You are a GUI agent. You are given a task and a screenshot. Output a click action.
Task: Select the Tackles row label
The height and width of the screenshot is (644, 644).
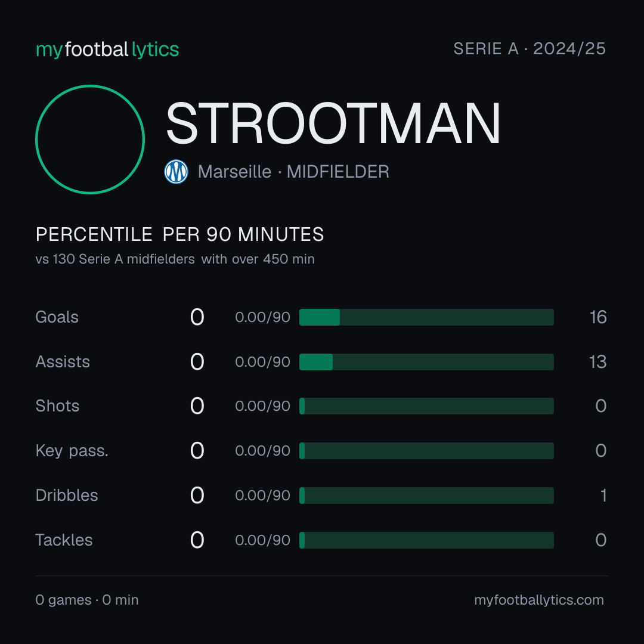[64, 540]
